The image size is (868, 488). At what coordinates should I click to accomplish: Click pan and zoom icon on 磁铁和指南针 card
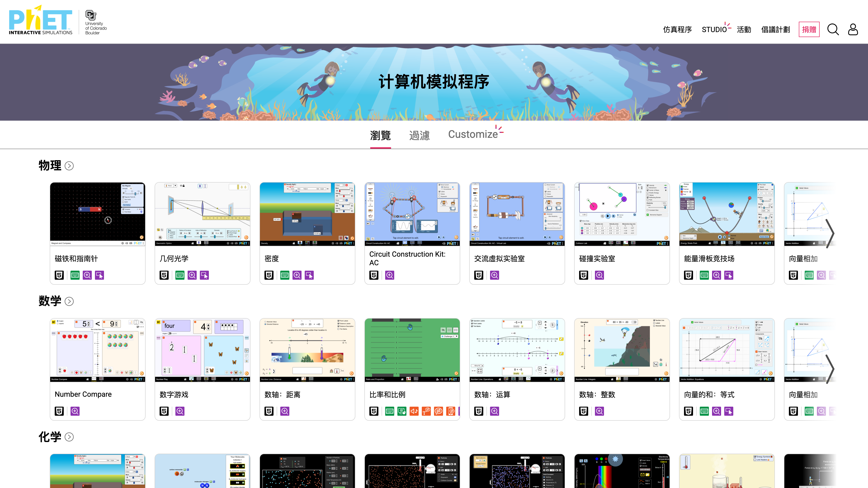(87, 275)
